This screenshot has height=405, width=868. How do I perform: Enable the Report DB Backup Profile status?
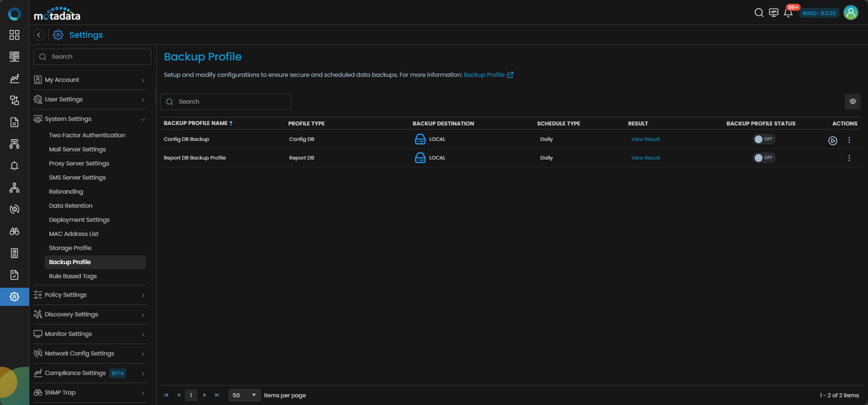[763, 158]
